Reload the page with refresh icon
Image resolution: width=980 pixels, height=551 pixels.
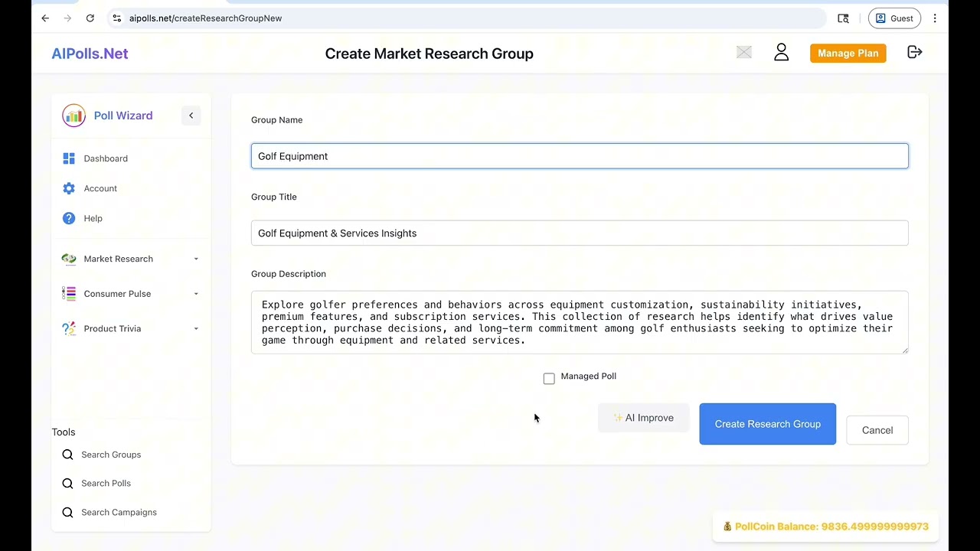90,18
